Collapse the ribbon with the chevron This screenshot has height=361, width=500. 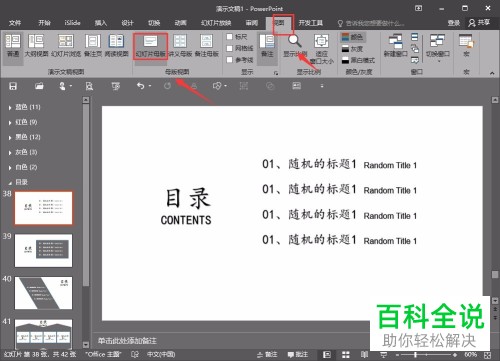point(492,73)
